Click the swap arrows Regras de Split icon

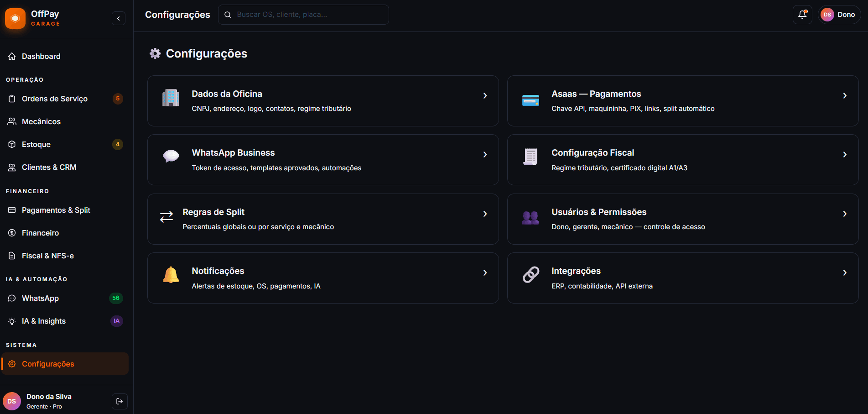[x=166, y=216]
